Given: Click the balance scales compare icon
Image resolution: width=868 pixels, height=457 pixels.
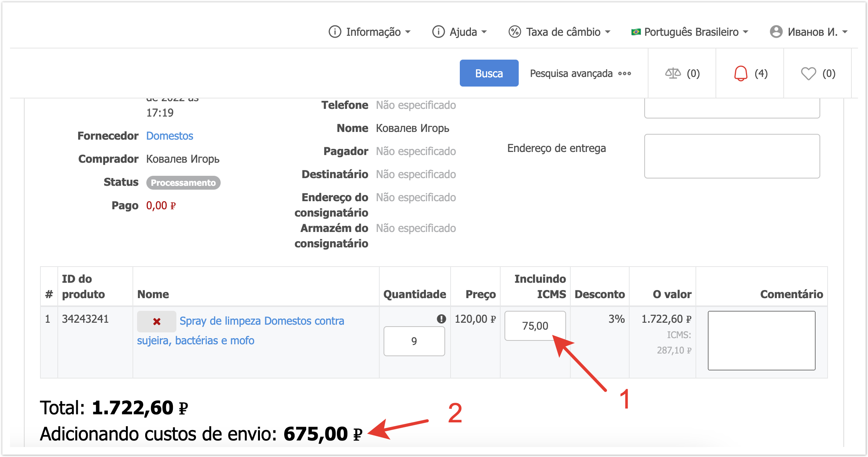Looking at the screenshot, I should pos(673,73).
